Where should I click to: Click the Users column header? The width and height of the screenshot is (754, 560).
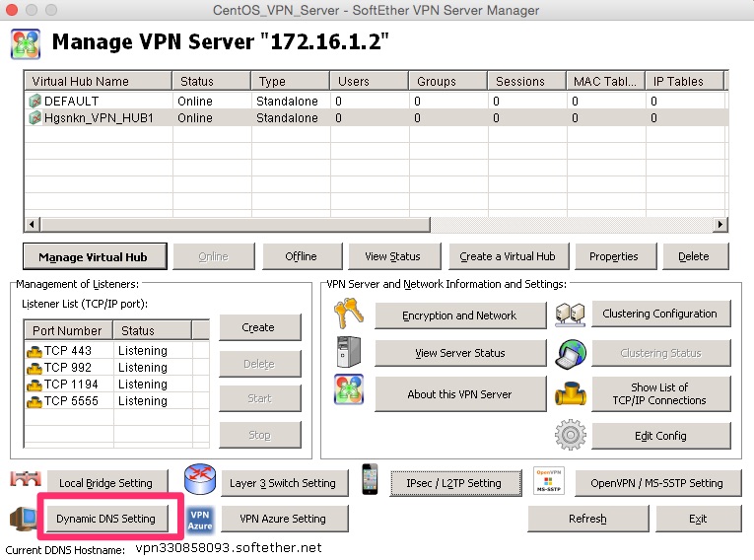[x=370, y=81]
